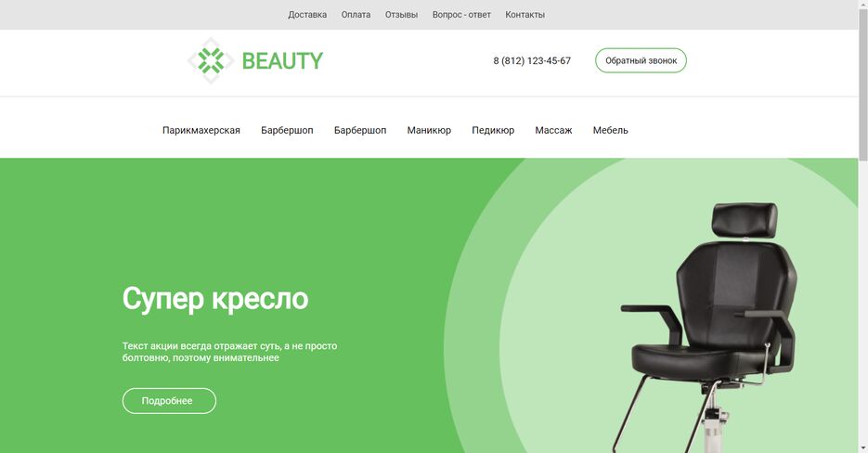
Task: Open Контакты link
Action: click(525, 15)
